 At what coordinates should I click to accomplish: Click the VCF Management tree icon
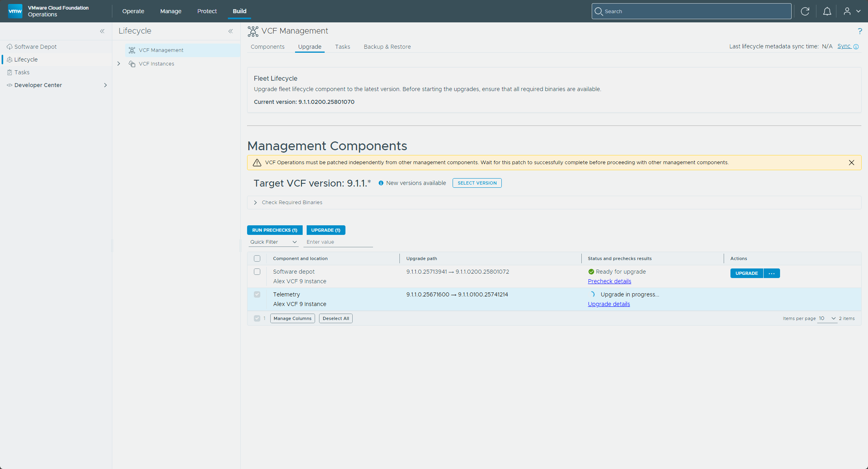point(132,50)
